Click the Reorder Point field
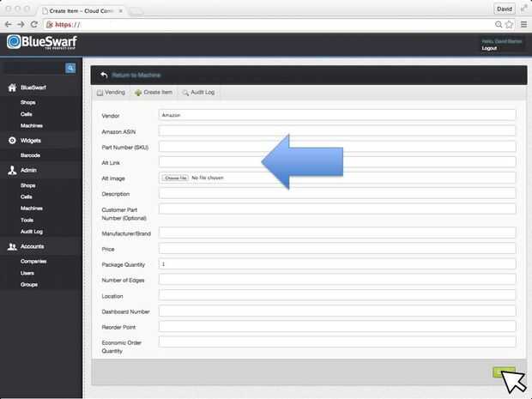Image resolution: width=532 pixels, height=399 pixels. click(337, 326)
